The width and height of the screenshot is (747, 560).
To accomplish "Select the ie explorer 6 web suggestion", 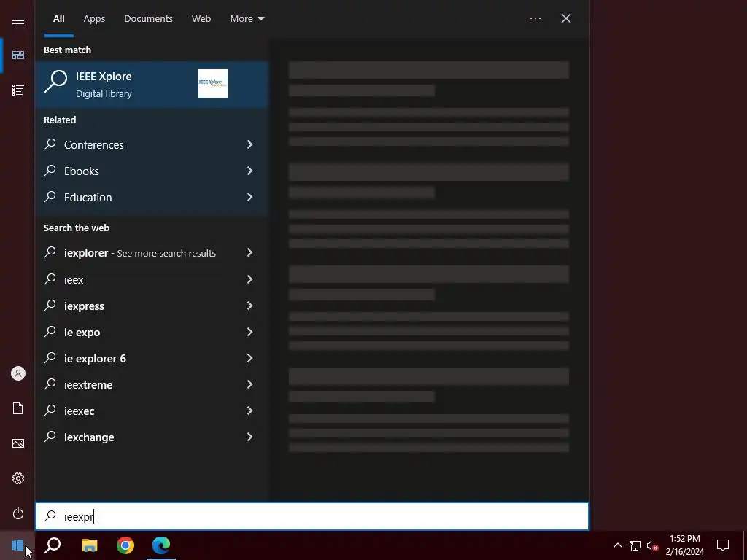I will coord(152,358).
